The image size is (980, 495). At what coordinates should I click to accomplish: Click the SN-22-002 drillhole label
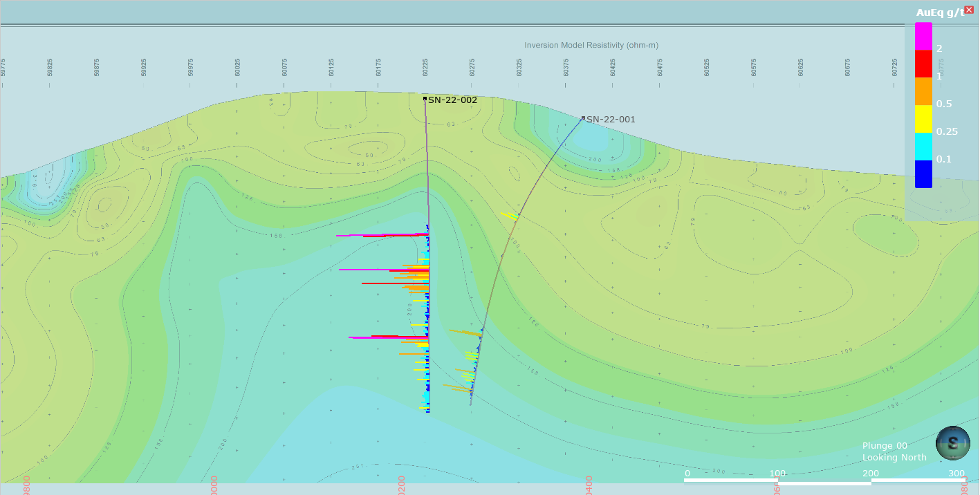(452, 100)
